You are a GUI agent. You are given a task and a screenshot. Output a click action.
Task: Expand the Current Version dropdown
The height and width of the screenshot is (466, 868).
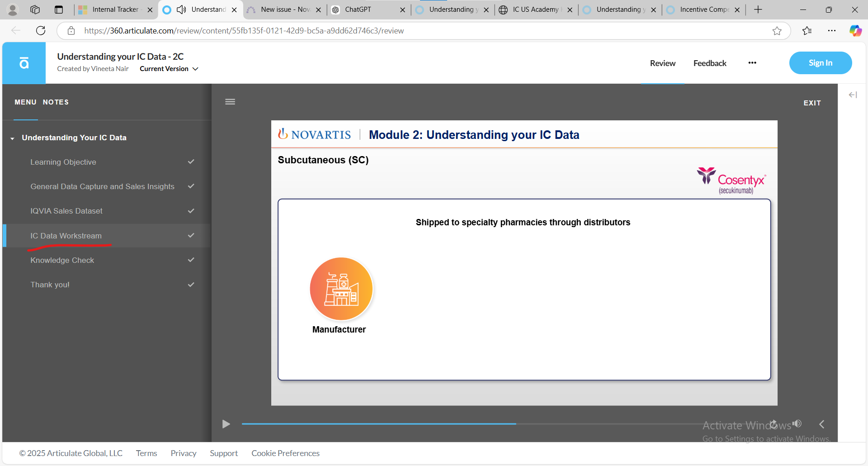(169, 69)
